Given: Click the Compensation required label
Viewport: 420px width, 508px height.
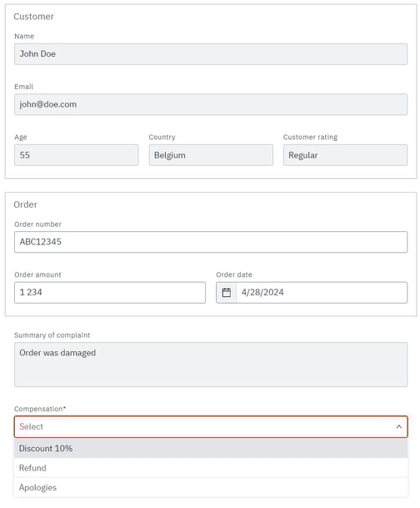Looking at the screenshot, I should click(40, 409).
